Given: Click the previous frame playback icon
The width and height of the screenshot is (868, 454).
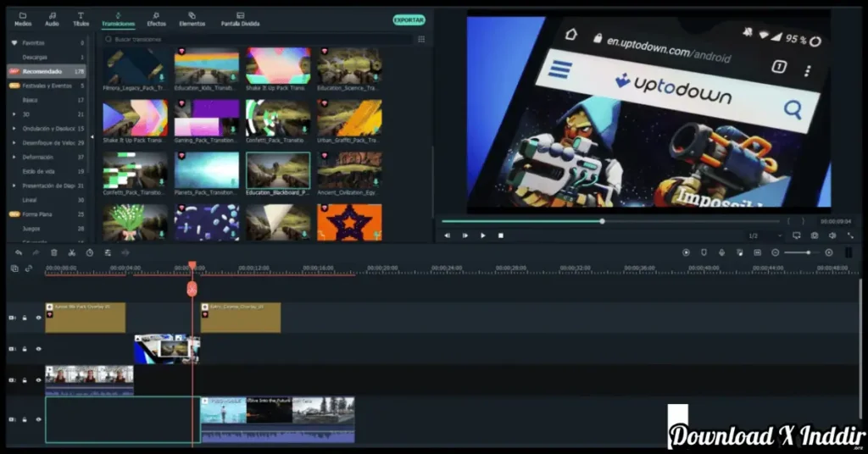Looking at the screenshot, I should coord(448,235).
